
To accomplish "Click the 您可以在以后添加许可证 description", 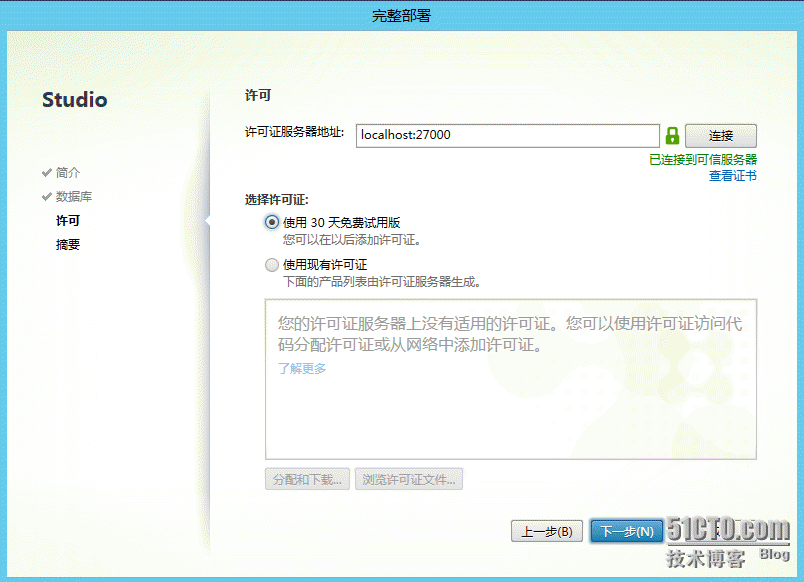I will point(352,239).
